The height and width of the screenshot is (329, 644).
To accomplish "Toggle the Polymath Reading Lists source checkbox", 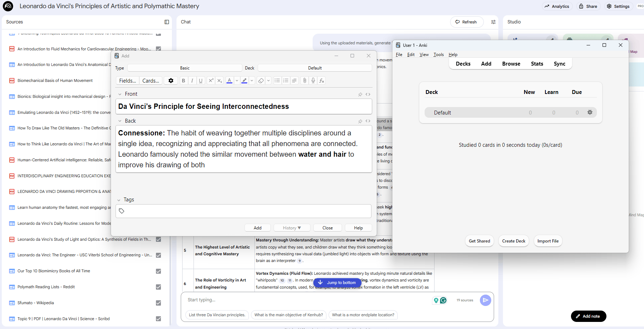I will point(158,287).
